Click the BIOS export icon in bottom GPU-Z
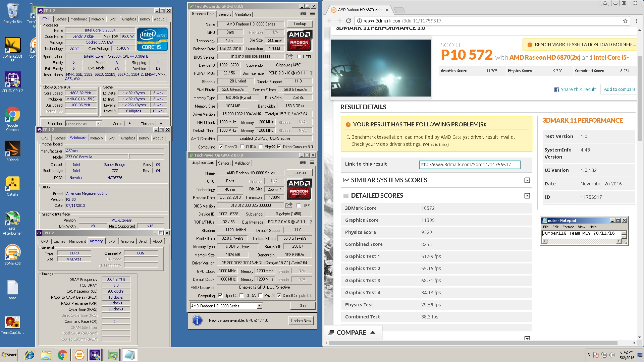 (289, 205)
